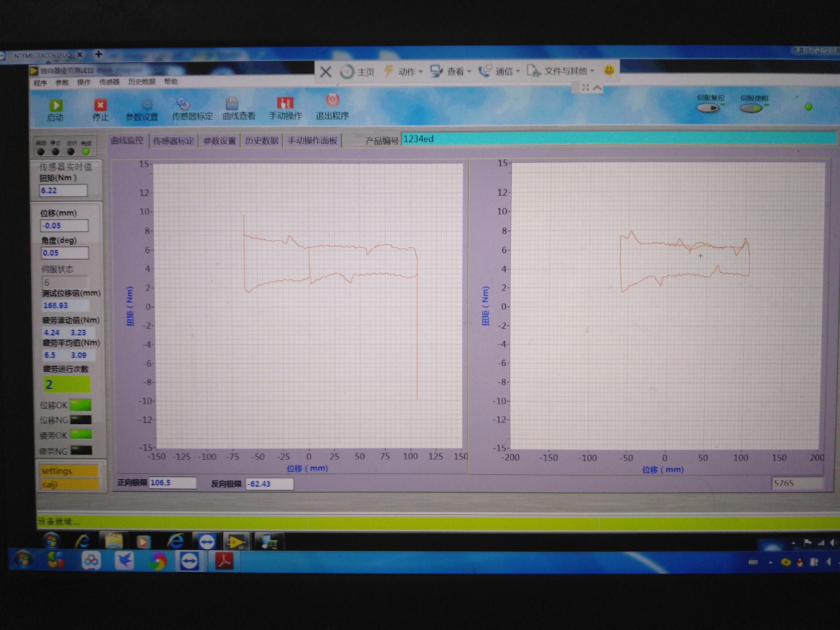Click the orange settings button
The height and width of the screenshot is (630, 840).
coord(69,471)
